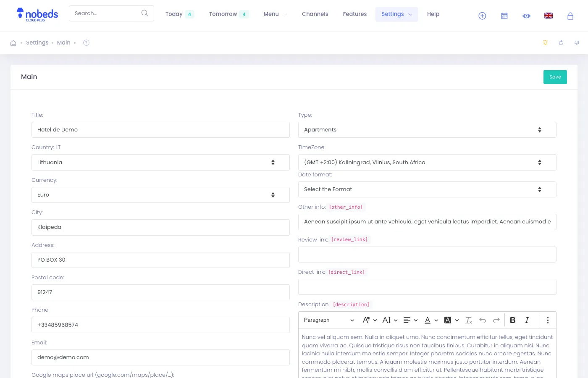Click the [review_link] tag

pos(349,240)
